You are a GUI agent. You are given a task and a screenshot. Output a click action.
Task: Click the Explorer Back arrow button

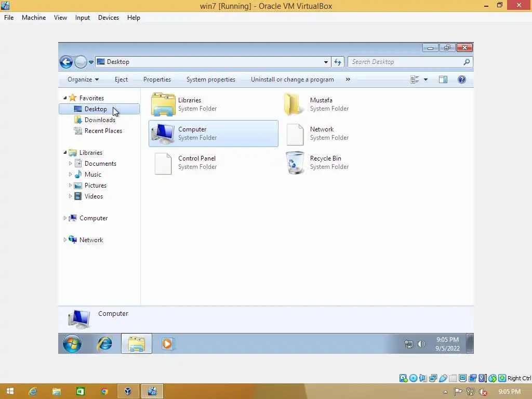[66, 62]
